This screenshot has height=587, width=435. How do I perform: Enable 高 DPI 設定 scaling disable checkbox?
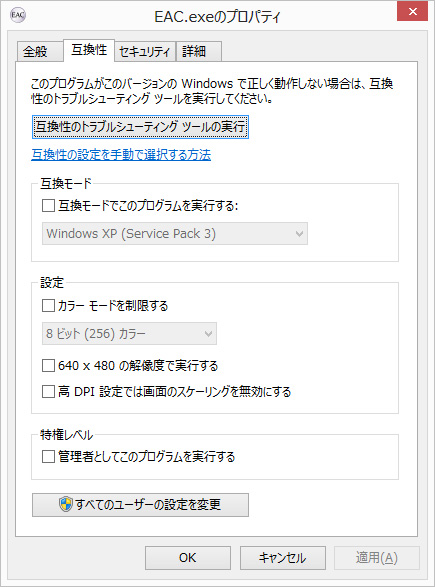(48, 392)
